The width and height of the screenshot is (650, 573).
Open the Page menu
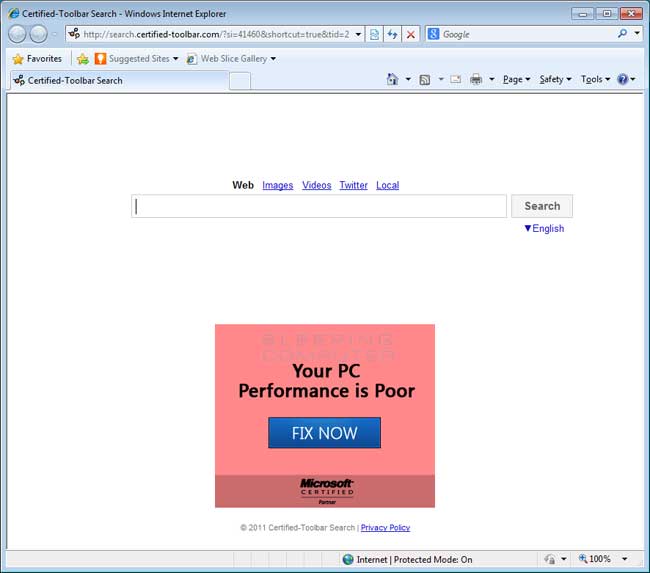[x=516, y=79]
